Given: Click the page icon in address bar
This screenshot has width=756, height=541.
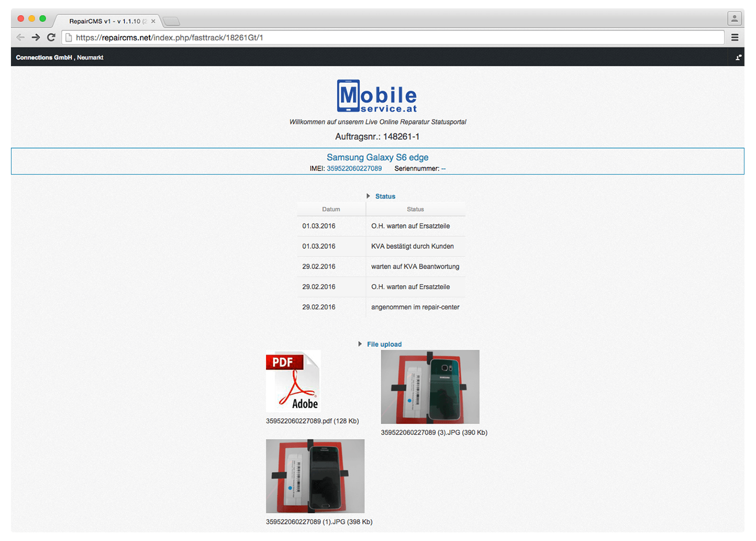Looking at the screenshot, I should pos(69,37).
